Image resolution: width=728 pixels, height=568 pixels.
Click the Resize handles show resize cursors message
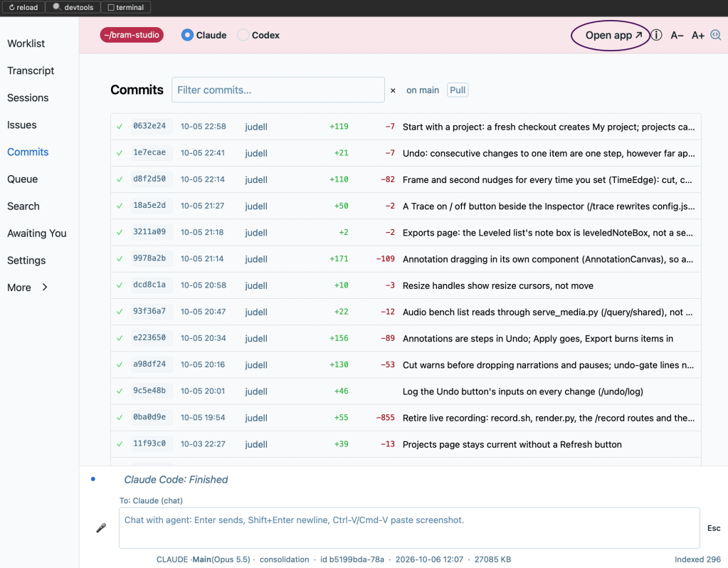tap(497, 285)
